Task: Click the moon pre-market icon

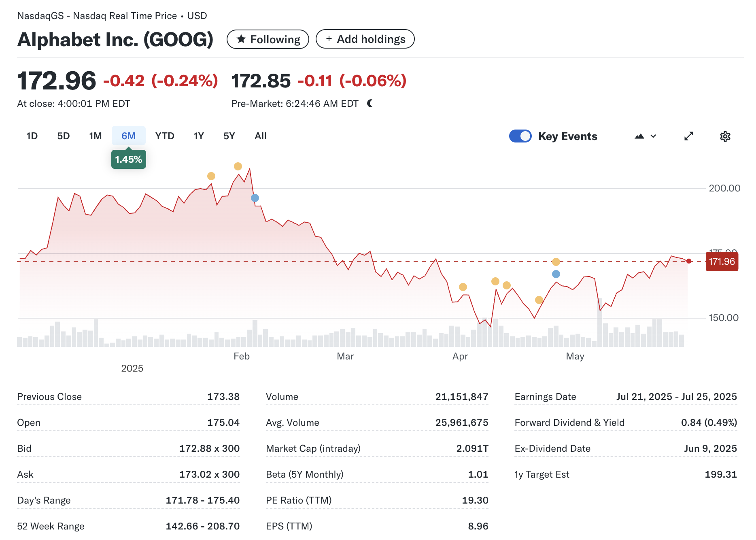Action: coord(370,104)
